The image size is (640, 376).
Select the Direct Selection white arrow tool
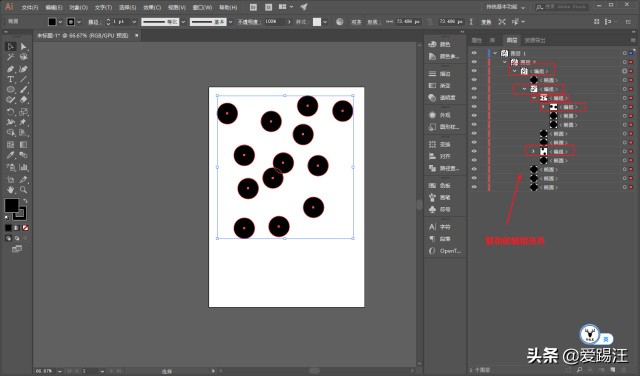tap(24, 47)
